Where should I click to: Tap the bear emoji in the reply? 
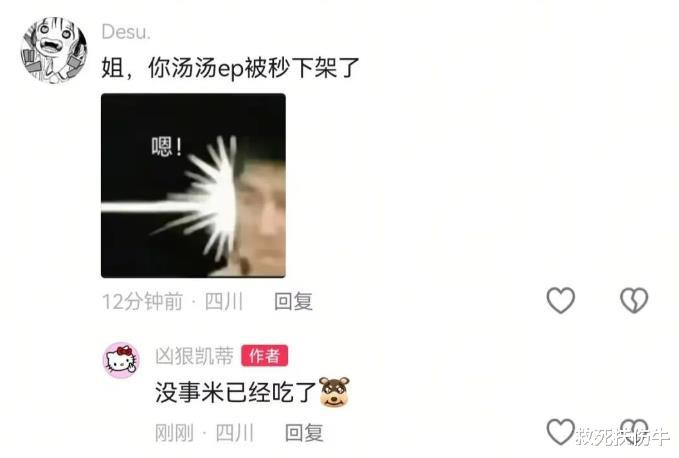click(334, 392)
